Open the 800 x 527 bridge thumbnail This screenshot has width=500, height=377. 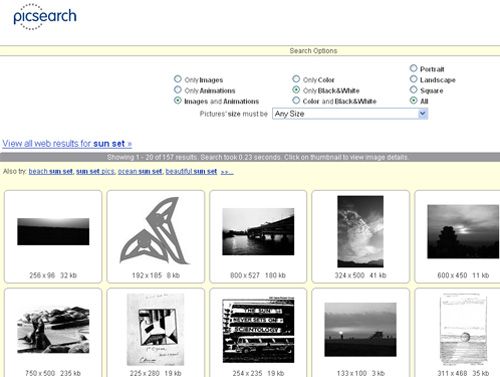[258, 232]
